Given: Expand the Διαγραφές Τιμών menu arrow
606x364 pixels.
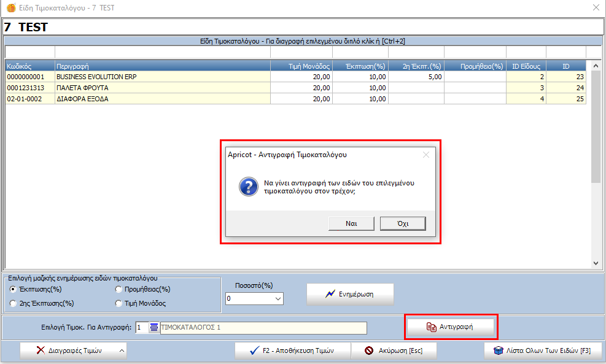Looking at the screenshot, I should coord(122,350).
